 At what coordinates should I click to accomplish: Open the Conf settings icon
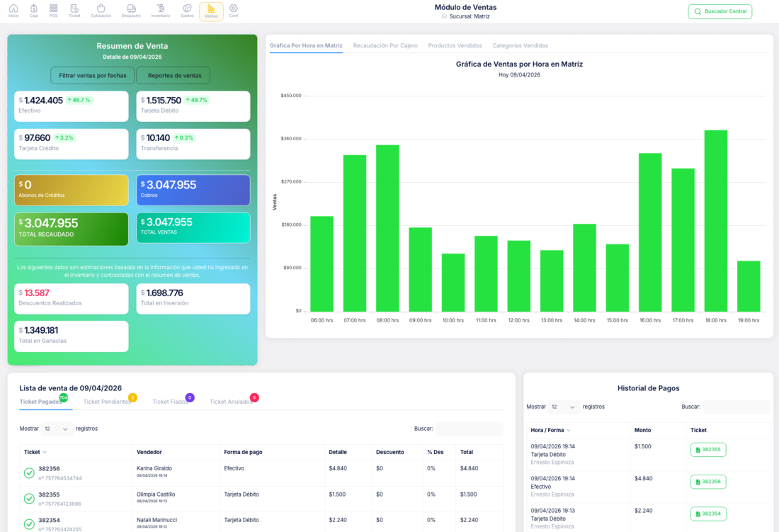pos(234,11)
